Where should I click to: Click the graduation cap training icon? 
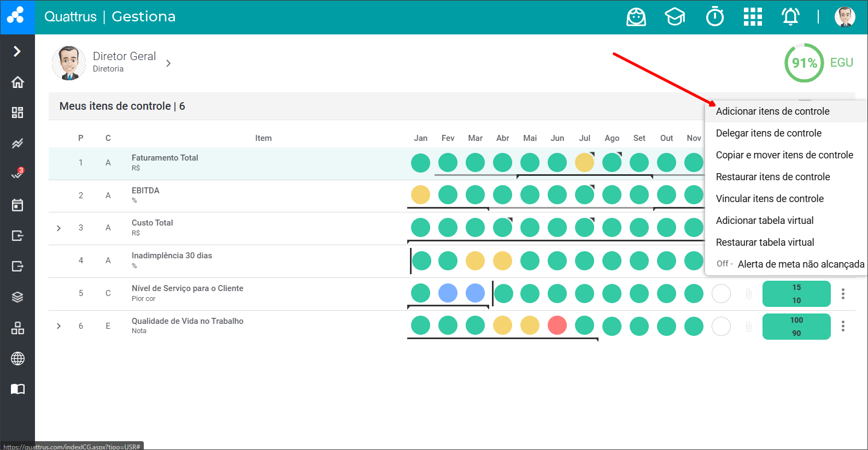pyautogui.click(x=675, y=17)
